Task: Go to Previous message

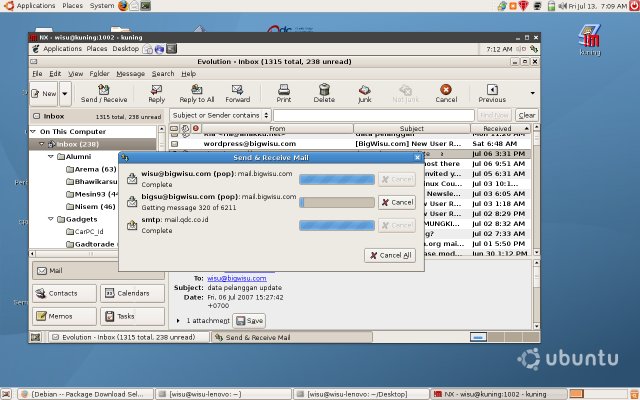Action: [x=492, y=93]
